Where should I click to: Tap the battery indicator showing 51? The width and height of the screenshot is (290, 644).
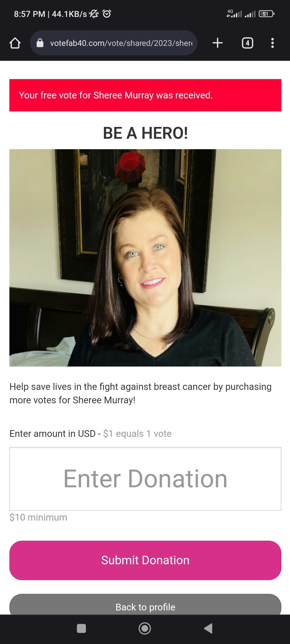click(x=266, y=14)
